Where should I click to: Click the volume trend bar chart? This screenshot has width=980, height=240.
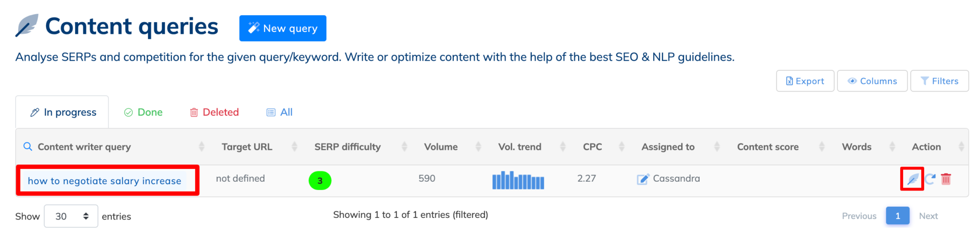[518, 180]
